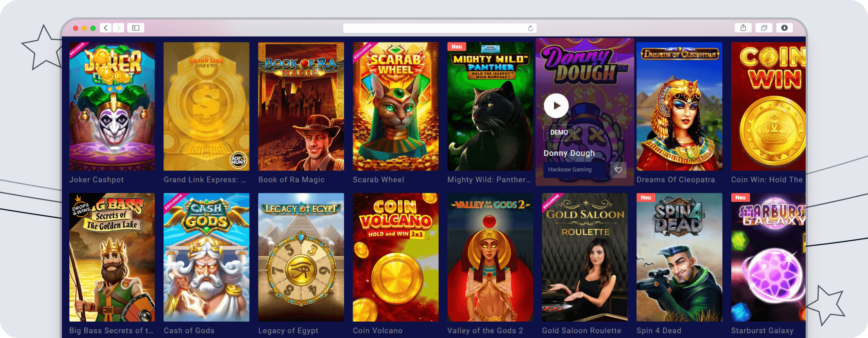
Task: Open the Dreams Of Cleopatra thumbnail
Action: (x=680, y=106)
